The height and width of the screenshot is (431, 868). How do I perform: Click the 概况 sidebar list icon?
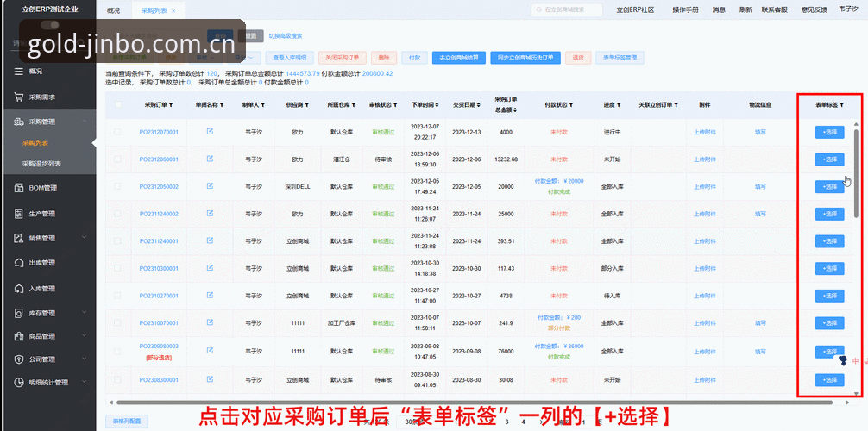[18, 72]
